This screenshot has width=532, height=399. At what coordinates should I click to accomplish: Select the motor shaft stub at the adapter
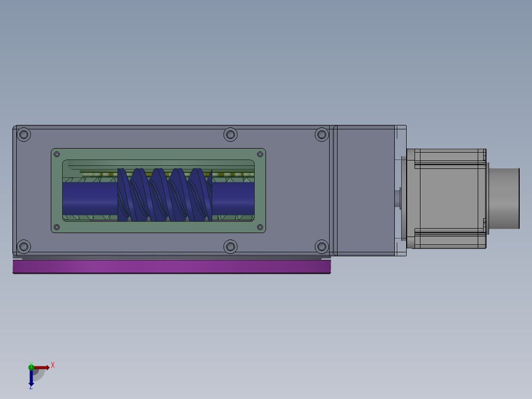point(398,199)
